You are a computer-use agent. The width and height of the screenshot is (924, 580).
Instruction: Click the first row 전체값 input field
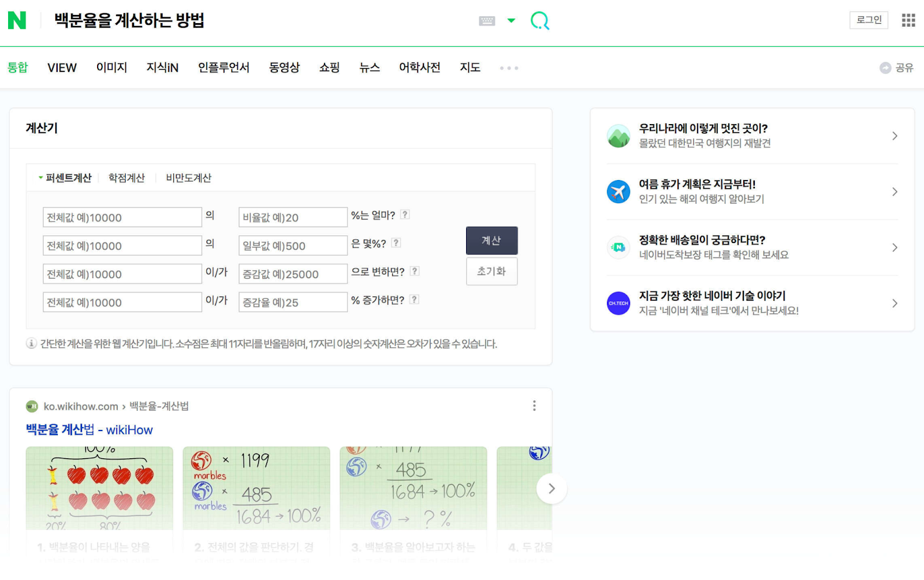[122, 218]
